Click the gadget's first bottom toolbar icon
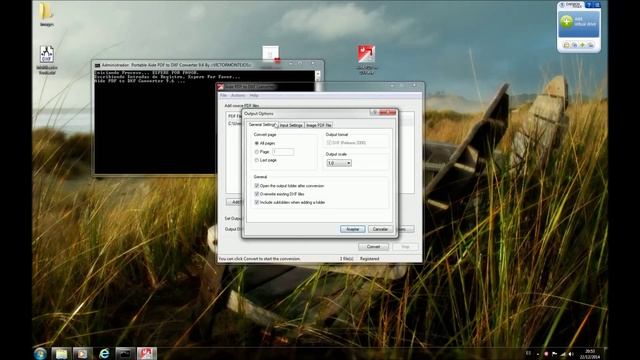This screenshot has width=640, height=360. pyautogui.click(x=567, y=45)
